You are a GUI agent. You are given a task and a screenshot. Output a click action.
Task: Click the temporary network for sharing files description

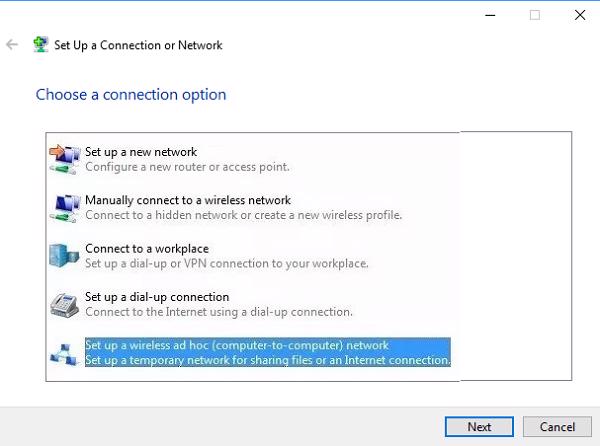pos(268,360)
